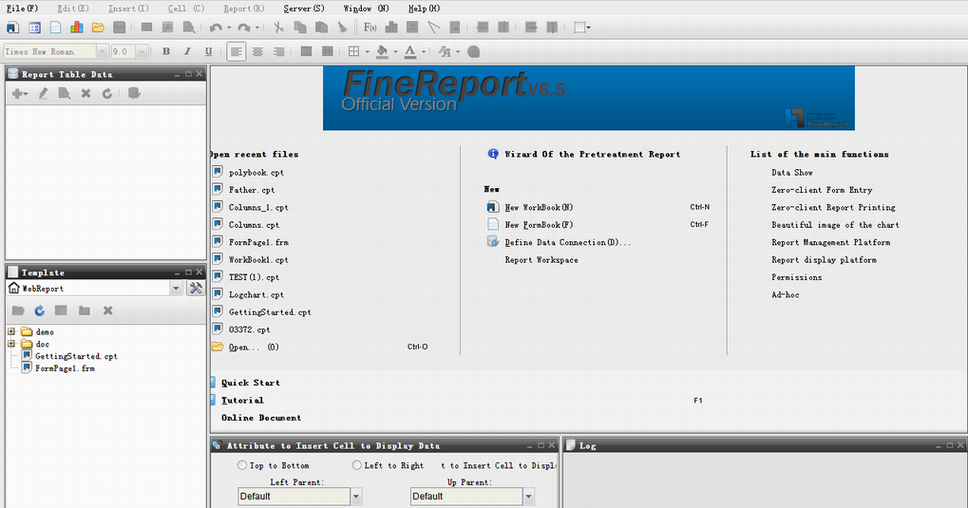Click the Open... (O) entry

click(x=254, y=347)
